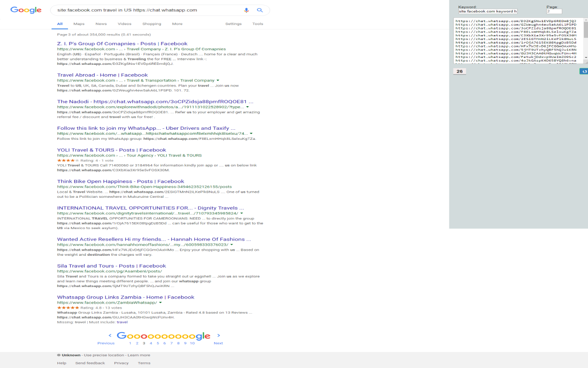Open dropdown beside ZambiaWhatsapp result URL

[160, 303]
